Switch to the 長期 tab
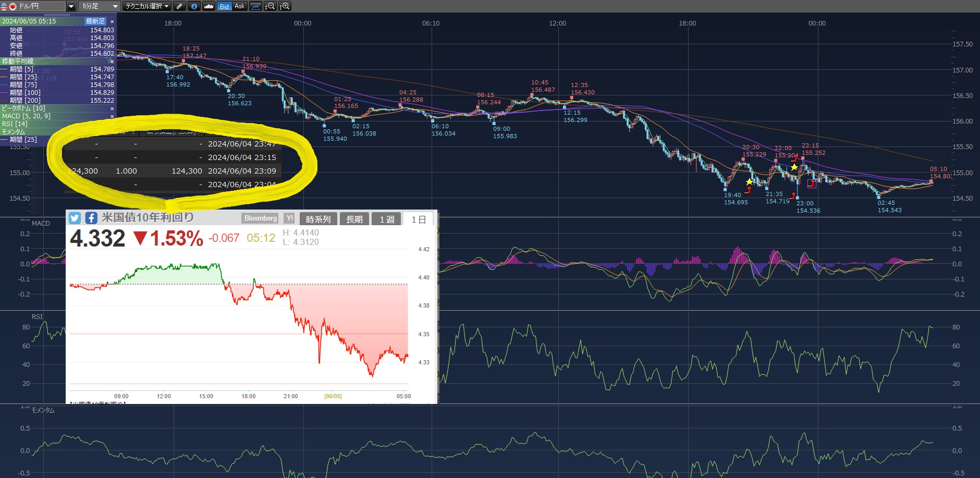The width and height of the screenshot is (980, 478). [354, 219]
